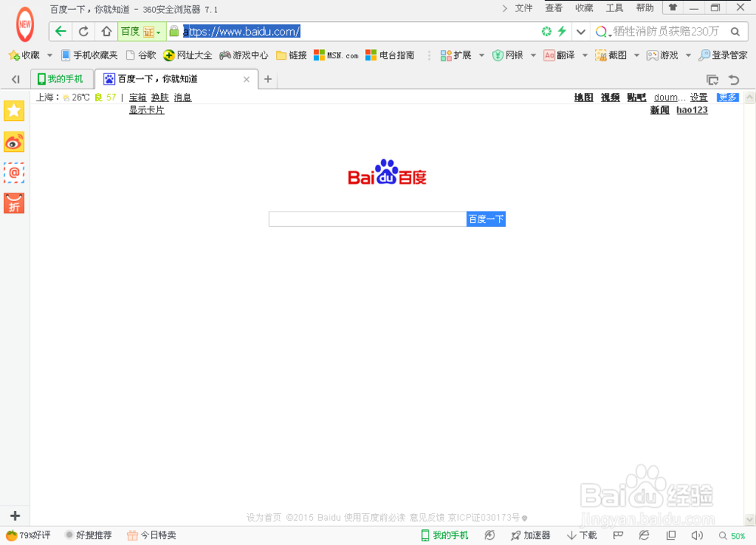Expand the 游戏 games dropdown arrow
Image resolution: width=756 pixels, height=545 pixels.
(x=688, y=55)
